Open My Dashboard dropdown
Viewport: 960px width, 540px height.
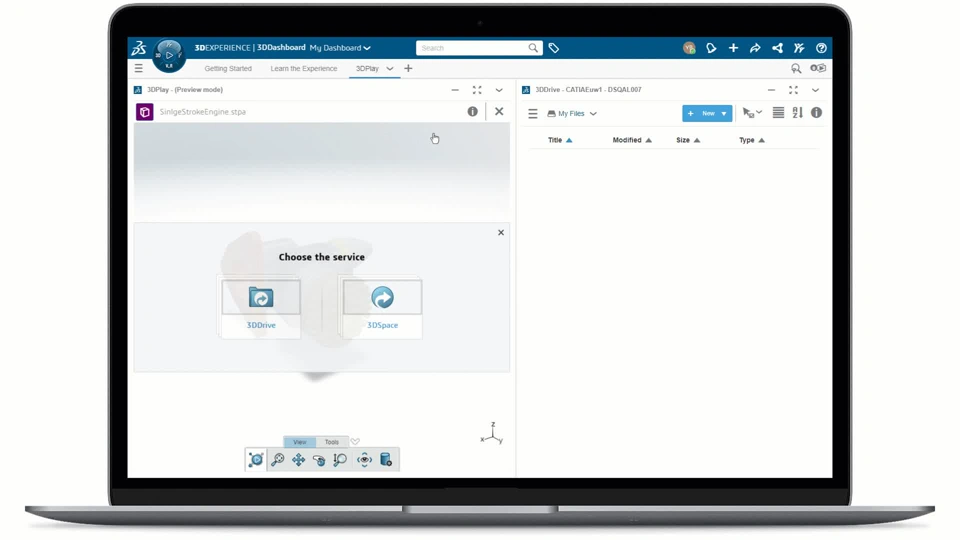pyautogui.click(x=340, y=48)
